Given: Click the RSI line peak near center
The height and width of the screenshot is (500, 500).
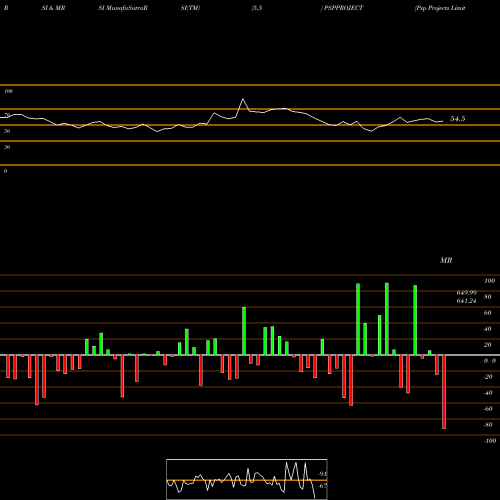Looking at the screenshot, I should point(243,99).
